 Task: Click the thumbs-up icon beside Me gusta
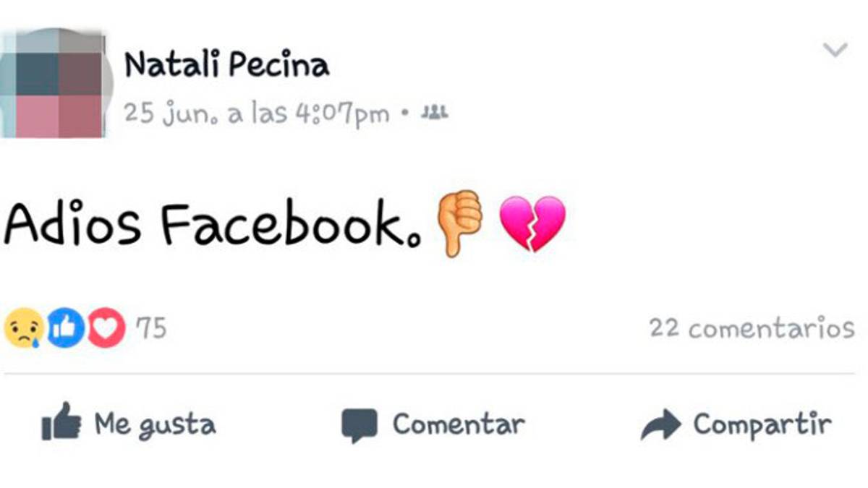pos(61,421)
